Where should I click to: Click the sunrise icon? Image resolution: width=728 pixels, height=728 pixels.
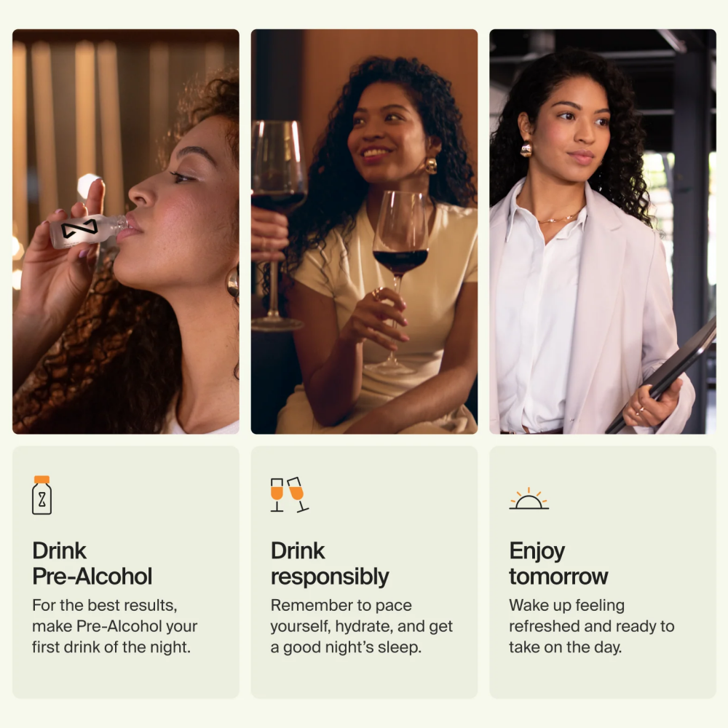529,499
